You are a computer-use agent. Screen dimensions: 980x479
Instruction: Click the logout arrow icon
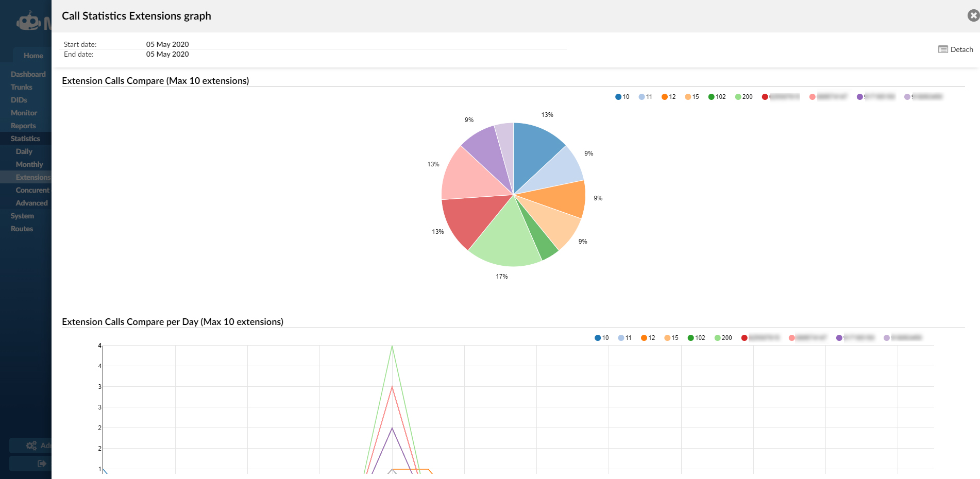click(42, 464)
